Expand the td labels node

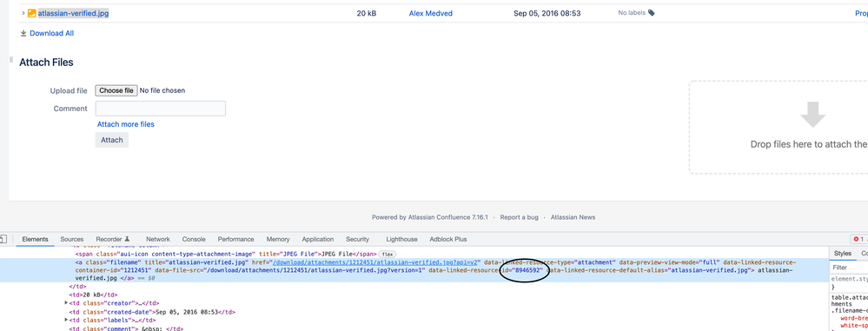[66, 320]
